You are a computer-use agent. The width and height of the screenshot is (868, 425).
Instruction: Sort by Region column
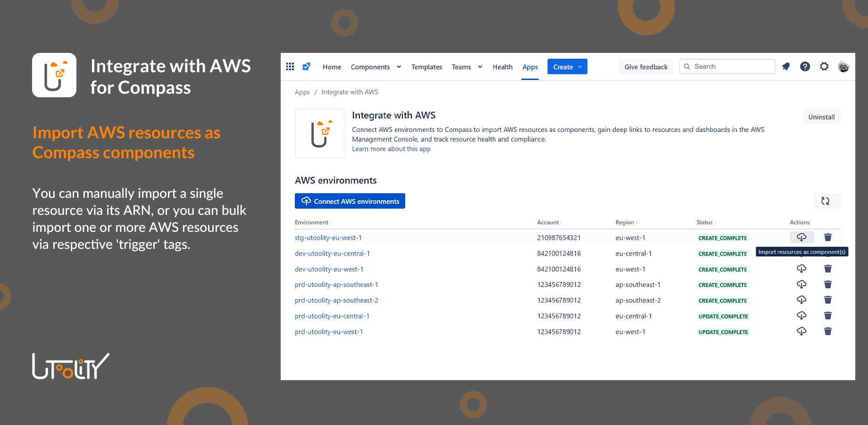626,222
